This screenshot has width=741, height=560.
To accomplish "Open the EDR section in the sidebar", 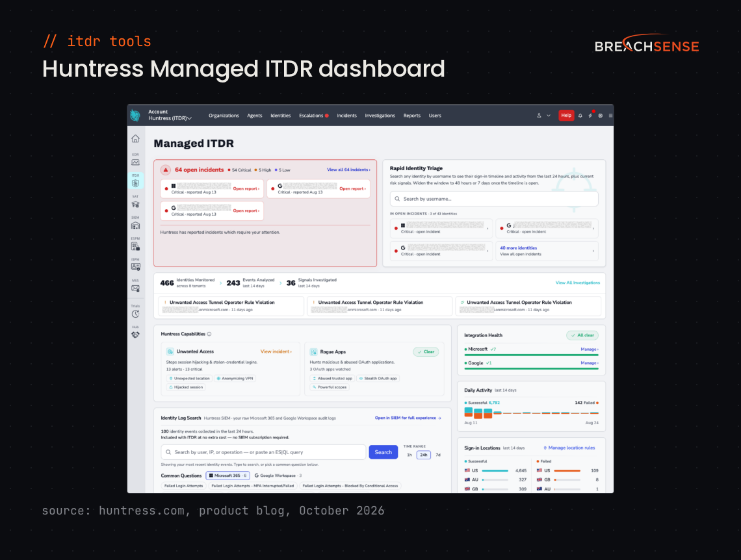I will pyautogui.click(x=136, y=162).
